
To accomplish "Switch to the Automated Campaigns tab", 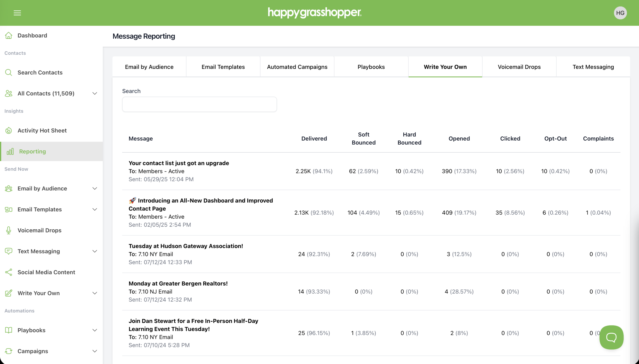I will tap(297, 67).
